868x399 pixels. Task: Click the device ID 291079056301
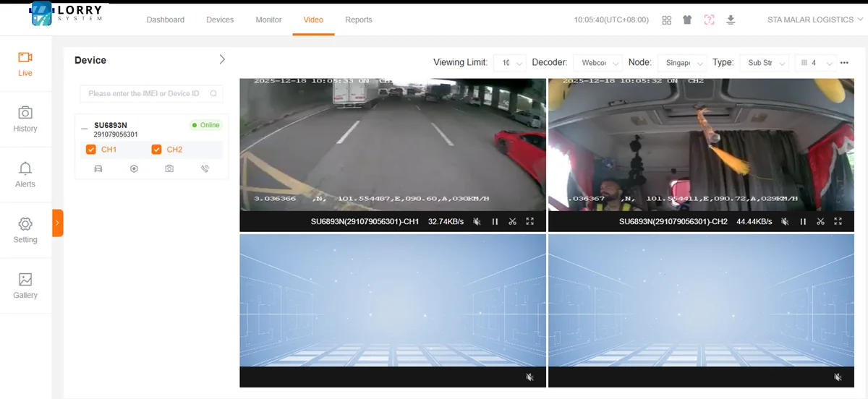point(116,134)
